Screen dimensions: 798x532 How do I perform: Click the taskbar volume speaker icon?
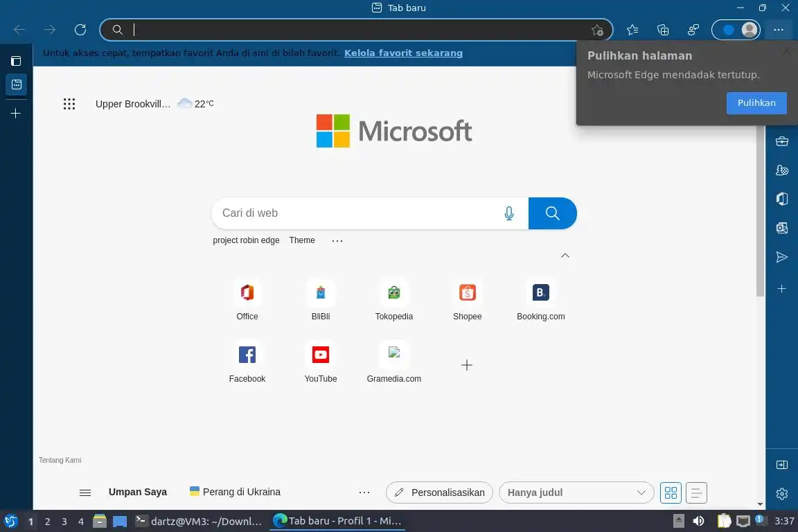pyautogui.click(x=699, y=521)
